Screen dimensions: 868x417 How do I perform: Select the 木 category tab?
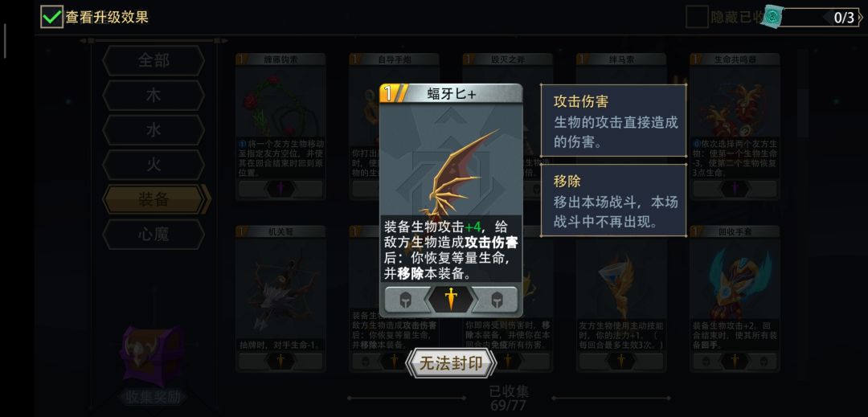(154, 95)
